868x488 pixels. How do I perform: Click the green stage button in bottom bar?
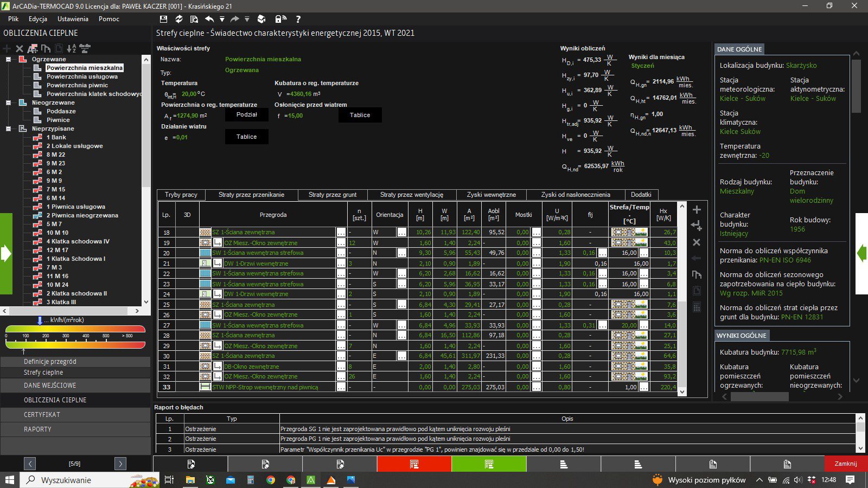pos(489,464)
